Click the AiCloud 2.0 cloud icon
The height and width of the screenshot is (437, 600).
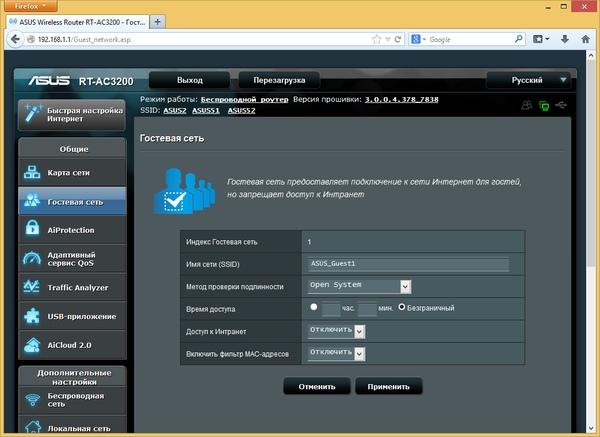tap(32, 345)
